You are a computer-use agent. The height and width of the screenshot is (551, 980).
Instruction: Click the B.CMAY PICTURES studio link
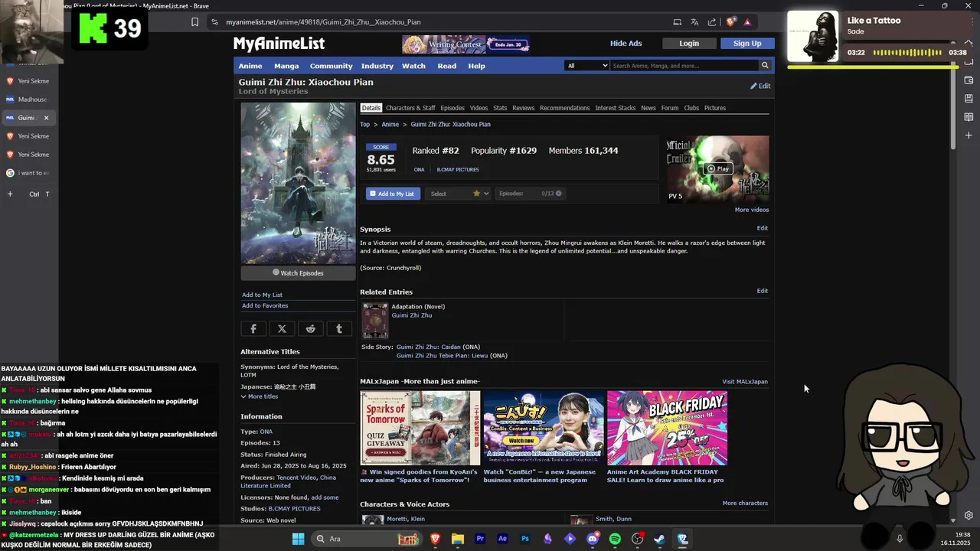click(x=294, y=508)
